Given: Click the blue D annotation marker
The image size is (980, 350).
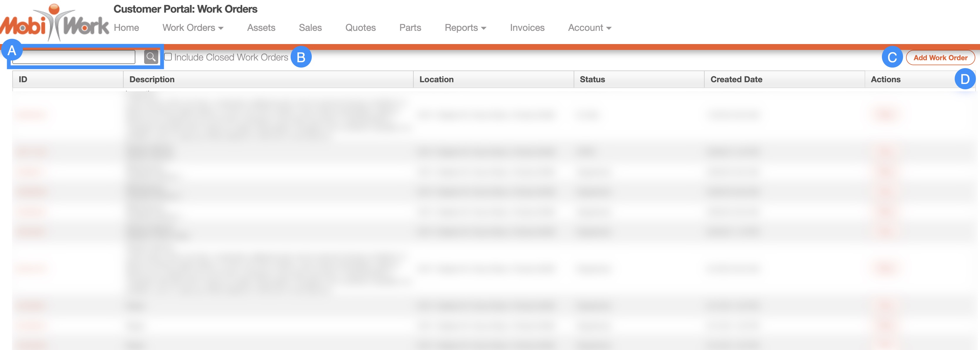Looking at the screenshot, I should 964,79.
